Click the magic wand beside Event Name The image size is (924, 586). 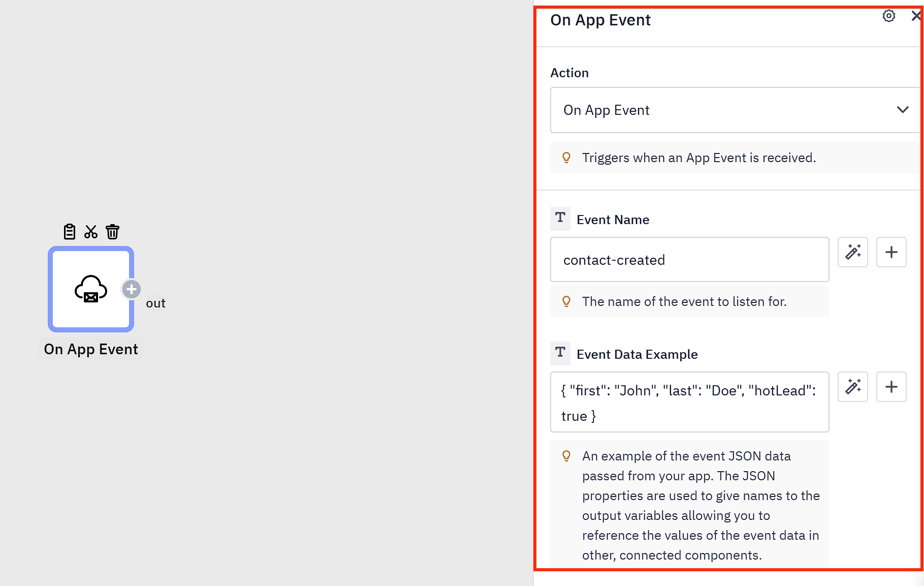pos(853,252)
